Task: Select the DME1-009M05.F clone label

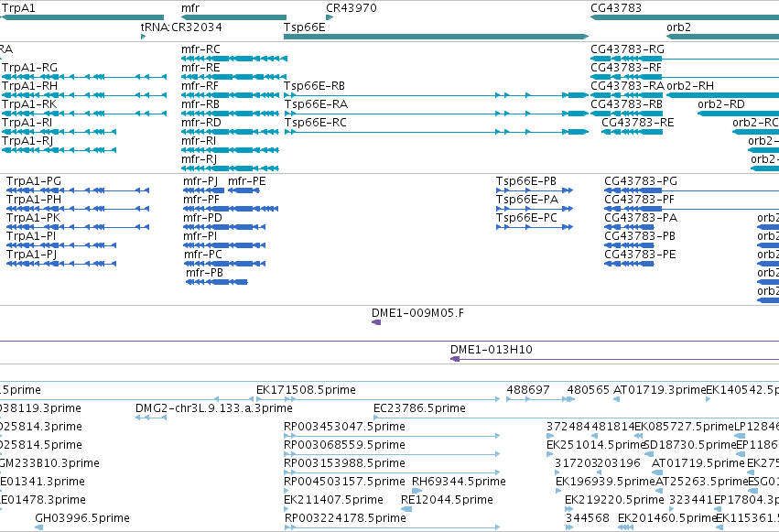Action: point(417,313)
